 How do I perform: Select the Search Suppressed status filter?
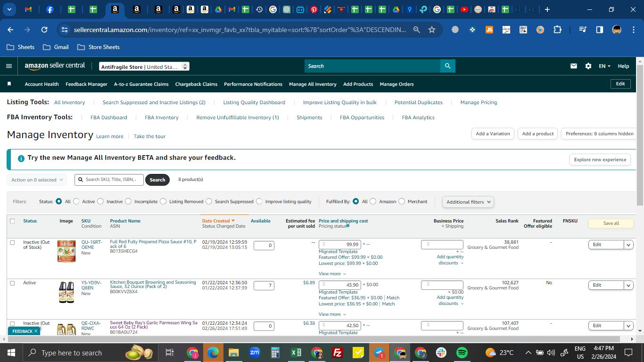click(209, 201)
